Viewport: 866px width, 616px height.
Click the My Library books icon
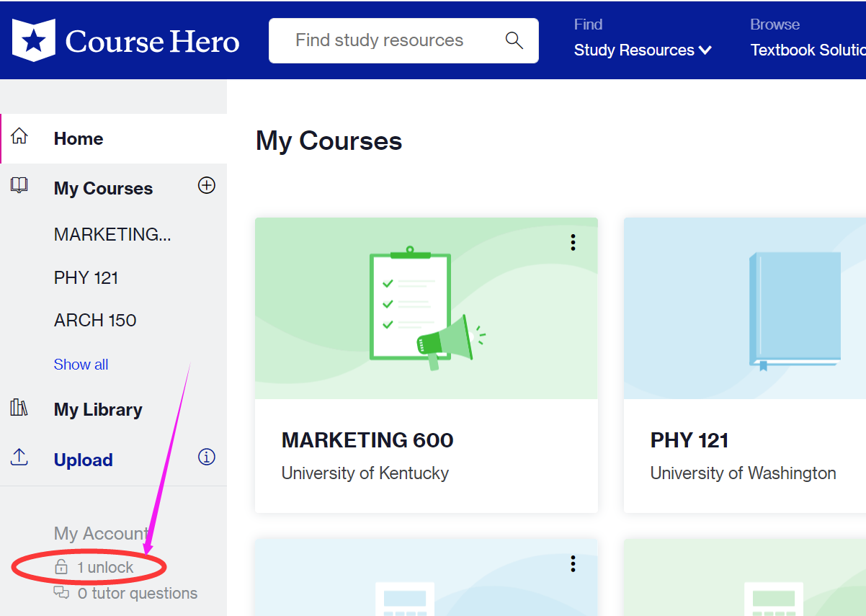pyautogui.click(x=19, y=408)
